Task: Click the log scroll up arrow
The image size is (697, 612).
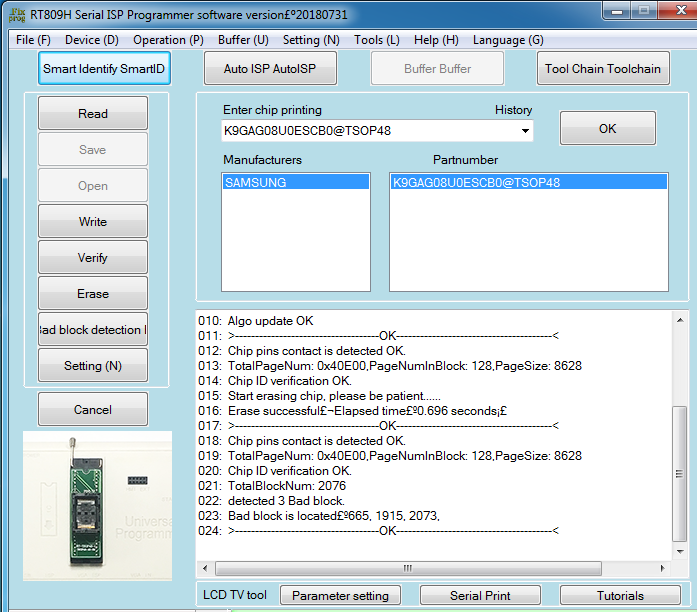Action: (x=680, y=320)
